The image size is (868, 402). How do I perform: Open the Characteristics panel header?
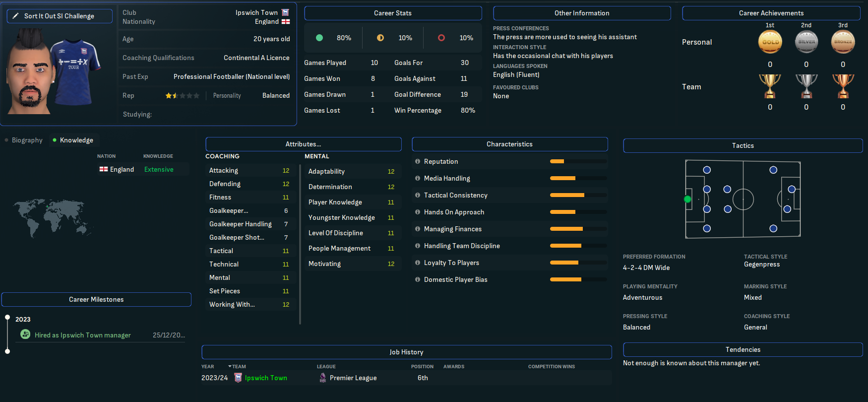tap(510, 144)
